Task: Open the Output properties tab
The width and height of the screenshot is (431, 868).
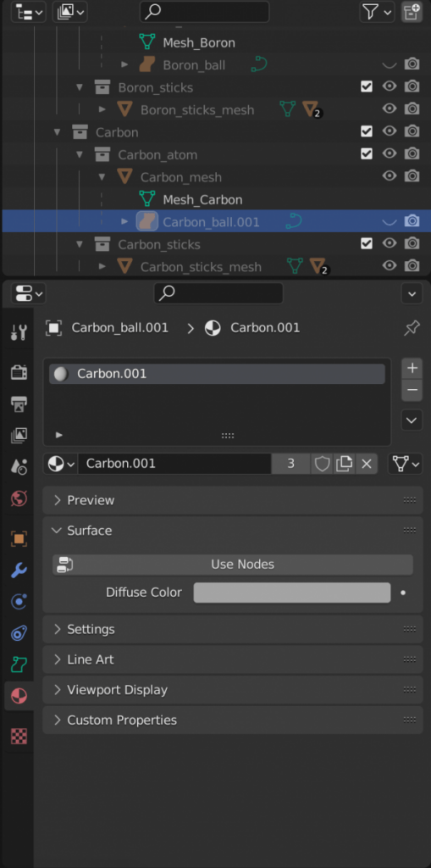Action: 19,404
